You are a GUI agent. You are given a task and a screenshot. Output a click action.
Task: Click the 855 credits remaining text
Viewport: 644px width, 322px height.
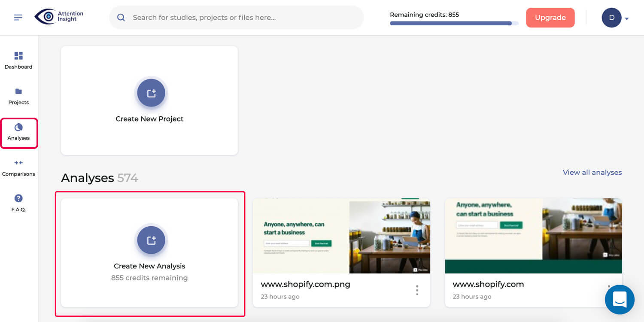click(149, 278)
